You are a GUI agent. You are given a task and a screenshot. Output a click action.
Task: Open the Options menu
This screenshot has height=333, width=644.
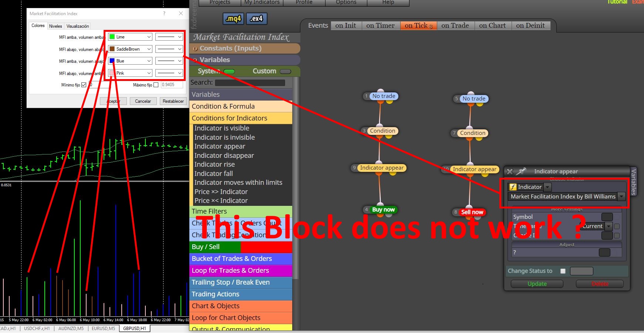tap(346, 3)
